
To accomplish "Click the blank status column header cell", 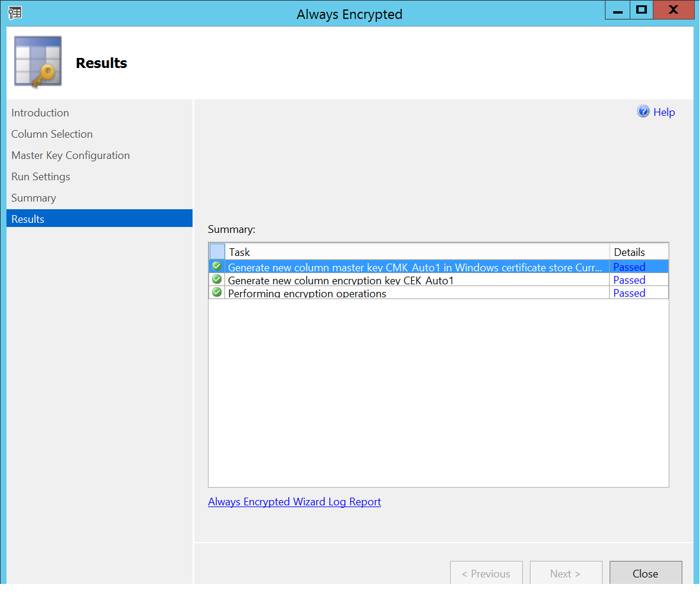I will [217, 252].
